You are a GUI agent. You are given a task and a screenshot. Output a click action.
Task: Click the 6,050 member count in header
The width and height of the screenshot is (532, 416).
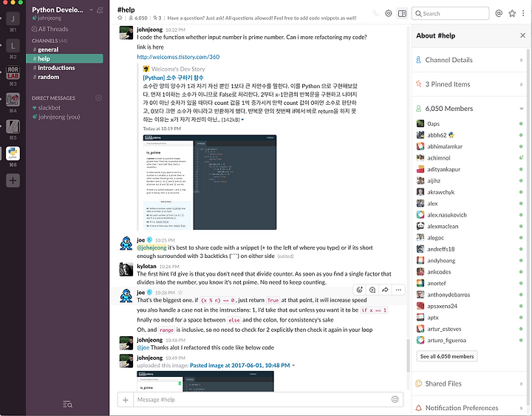(138, 18)
